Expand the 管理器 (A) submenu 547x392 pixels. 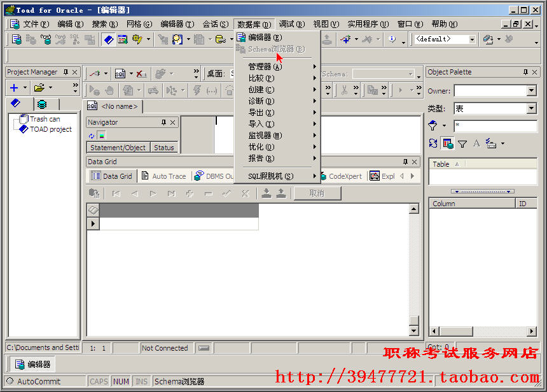(x=277, y=66)
